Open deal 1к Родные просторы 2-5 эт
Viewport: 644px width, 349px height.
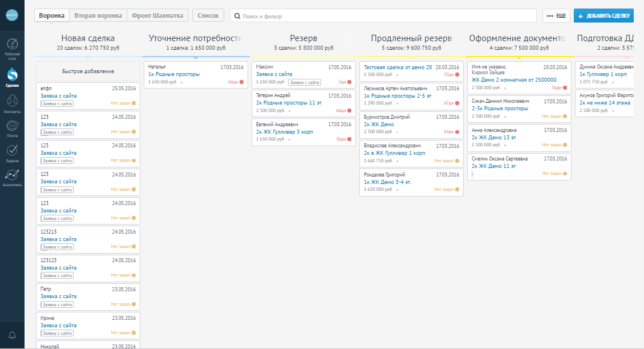(398, 96)
